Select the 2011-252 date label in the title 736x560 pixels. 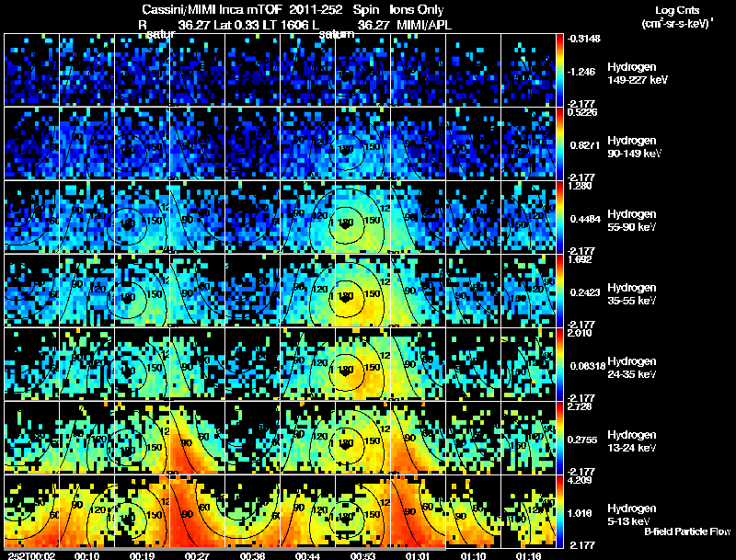click(x=316, y=10)
